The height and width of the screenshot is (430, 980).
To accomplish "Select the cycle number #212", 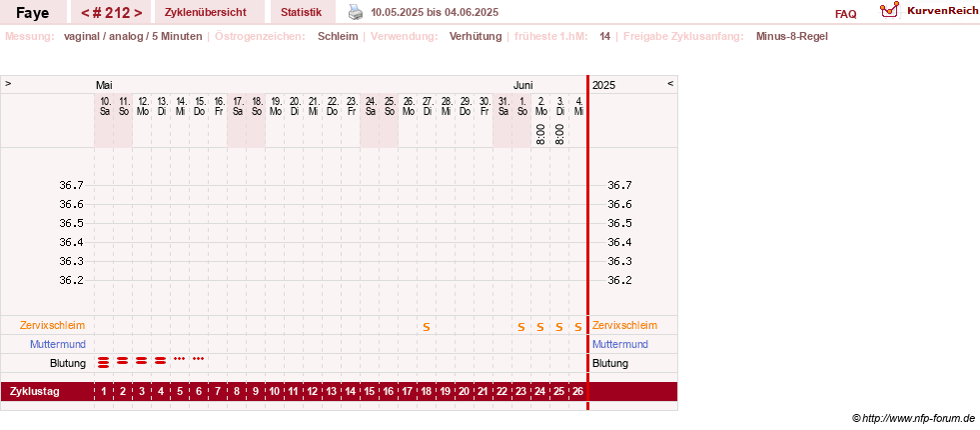I will [111, 13].
